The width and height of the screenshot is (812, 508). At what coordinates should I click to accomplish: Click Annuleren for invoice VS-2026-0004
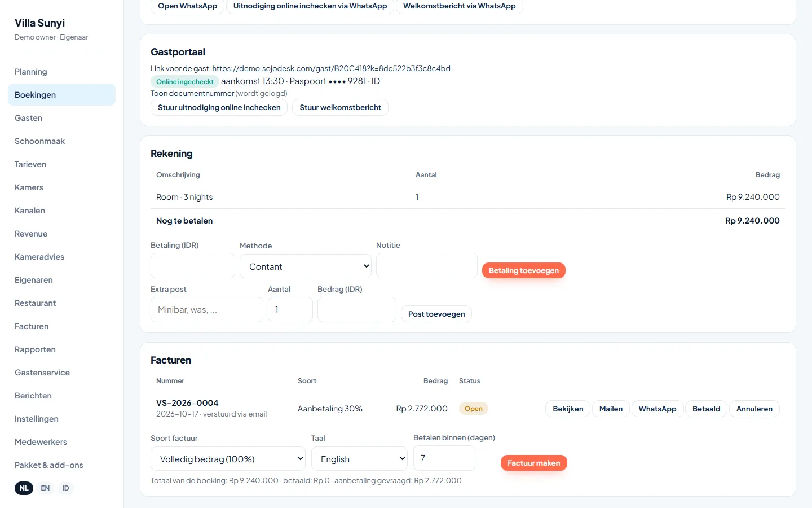tap(754, 409)
